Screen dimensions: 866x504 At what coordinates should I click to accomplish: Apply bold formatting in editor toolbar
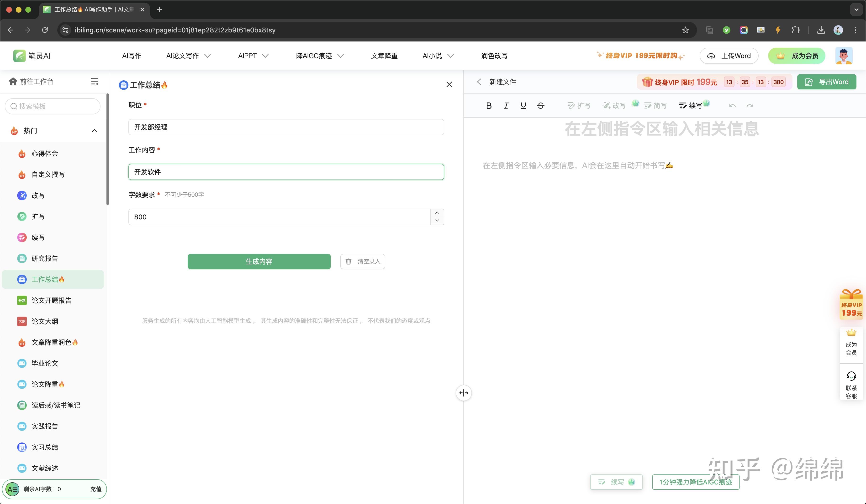coord(489,106)
